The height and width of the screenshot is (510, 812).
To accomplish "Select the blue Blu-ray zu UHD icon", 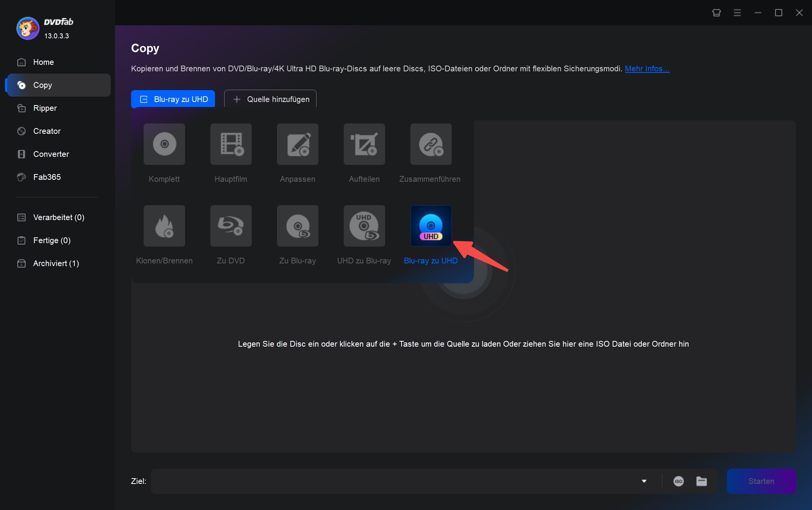I will click(431, 226).
